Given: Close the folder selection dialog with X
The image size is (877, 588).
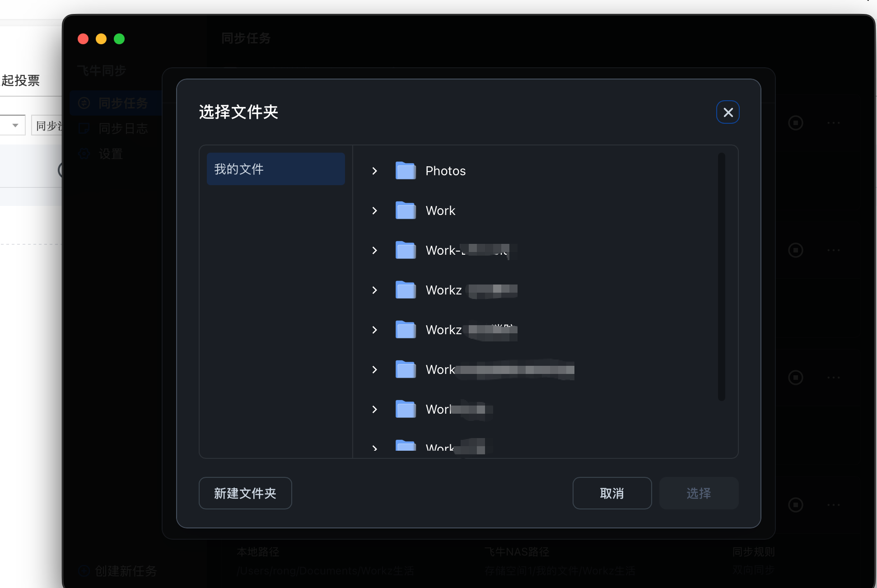Looking at the screenshot, I should tap(728, 112).
